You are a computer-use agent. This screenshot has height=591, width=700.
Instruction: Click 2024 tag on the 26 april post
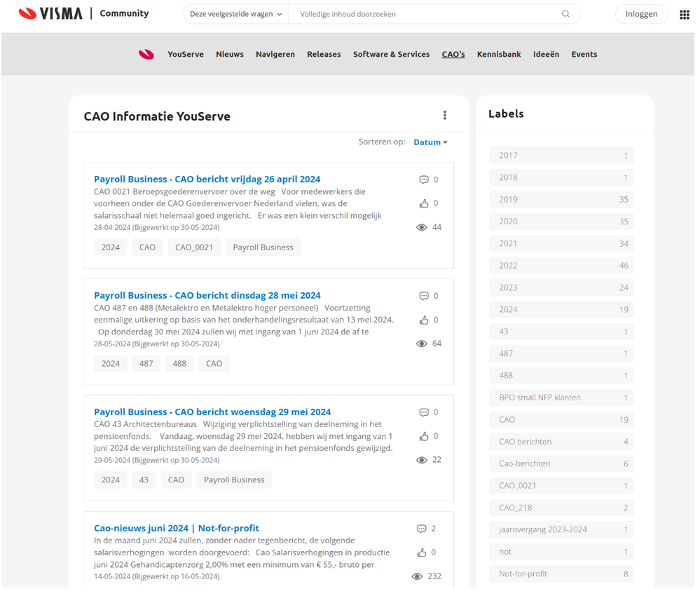click(110, 247)
